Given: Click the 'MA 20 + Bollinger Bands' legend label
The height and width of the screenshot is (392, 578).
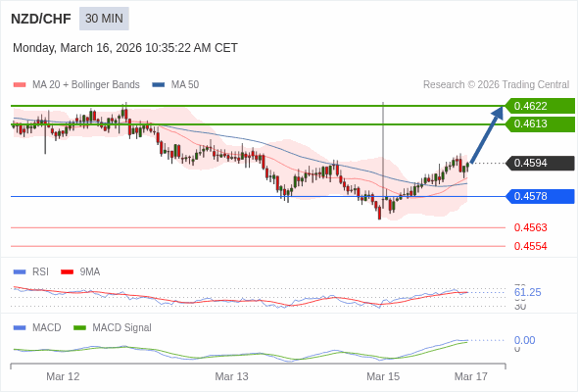Looking at the screenshot, I should point(86,85).
